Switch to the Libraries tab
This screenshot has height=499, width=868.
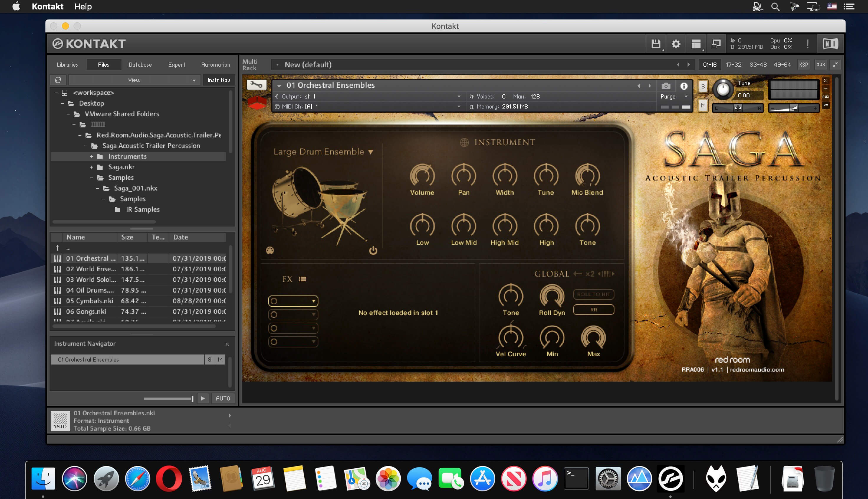click(68, 64)
